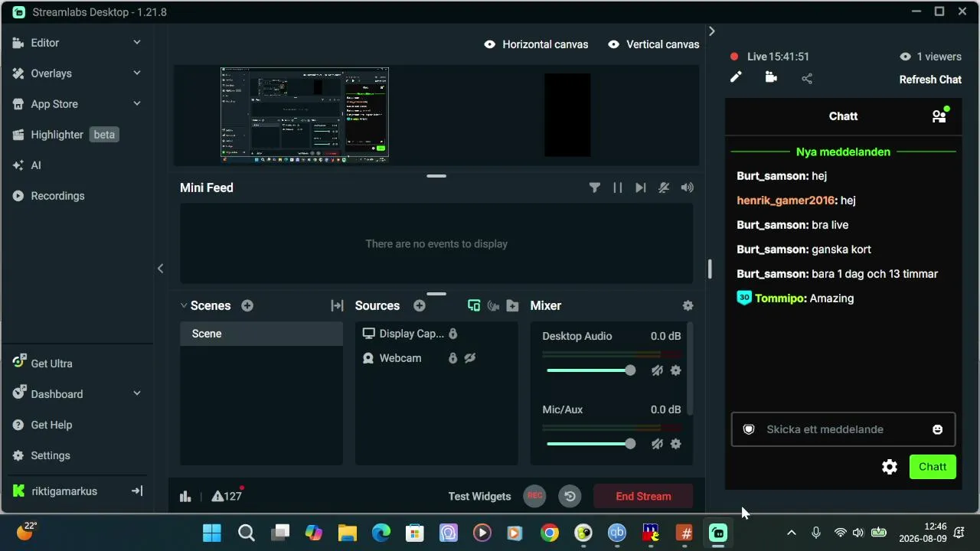The height and width of the screenshot is (551, 980).
Task: Select the Scene item in Scenes list
Action: click(261, 334)
